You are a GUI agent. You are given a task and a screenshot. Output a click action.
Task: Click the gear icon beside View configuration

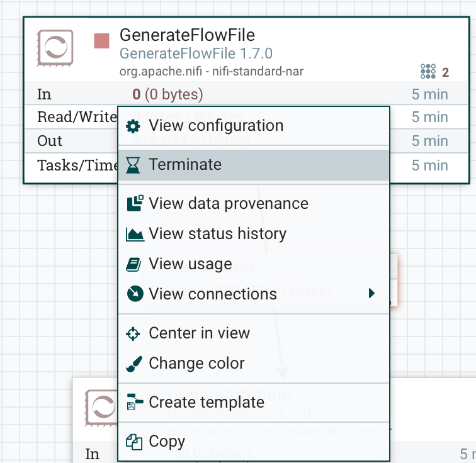[x=133, y=126]
